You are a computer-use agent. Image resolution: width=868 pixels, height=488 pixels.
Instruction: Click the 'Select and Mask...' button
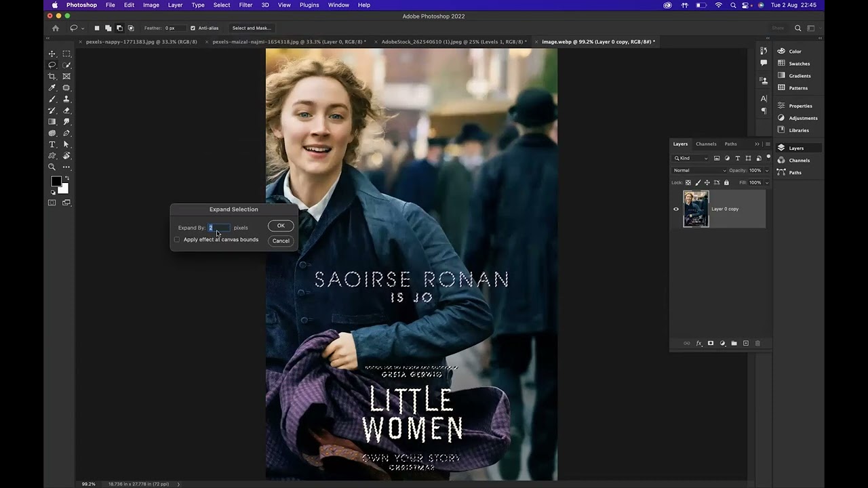252,28
